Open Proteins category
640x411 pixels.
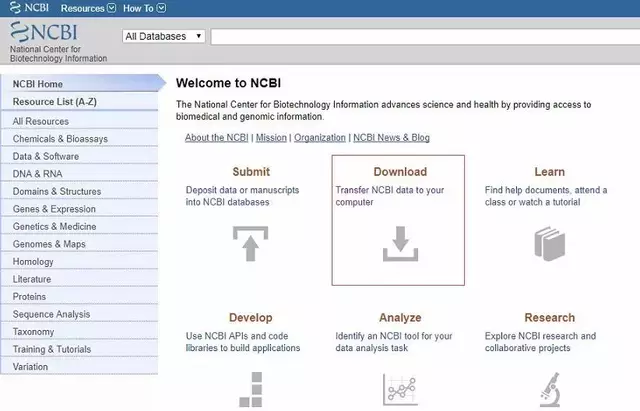[x=80, y=297]
